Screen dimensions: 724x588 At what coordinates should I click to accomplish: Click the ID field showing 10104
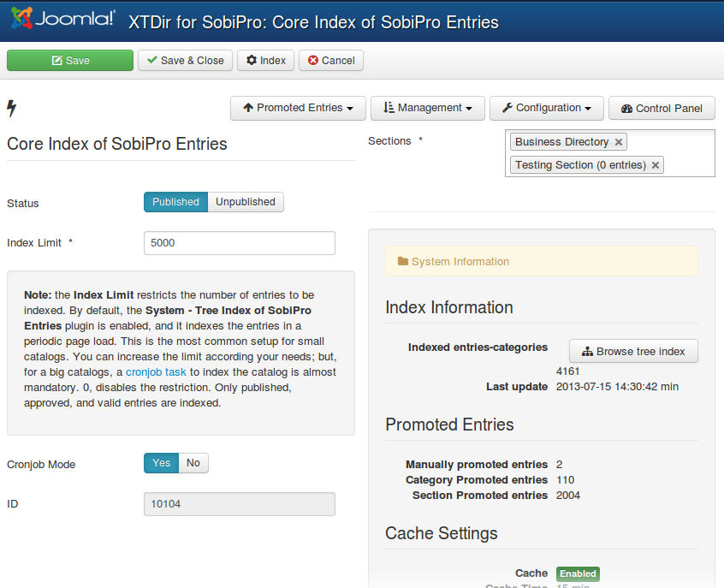[240, 504]
